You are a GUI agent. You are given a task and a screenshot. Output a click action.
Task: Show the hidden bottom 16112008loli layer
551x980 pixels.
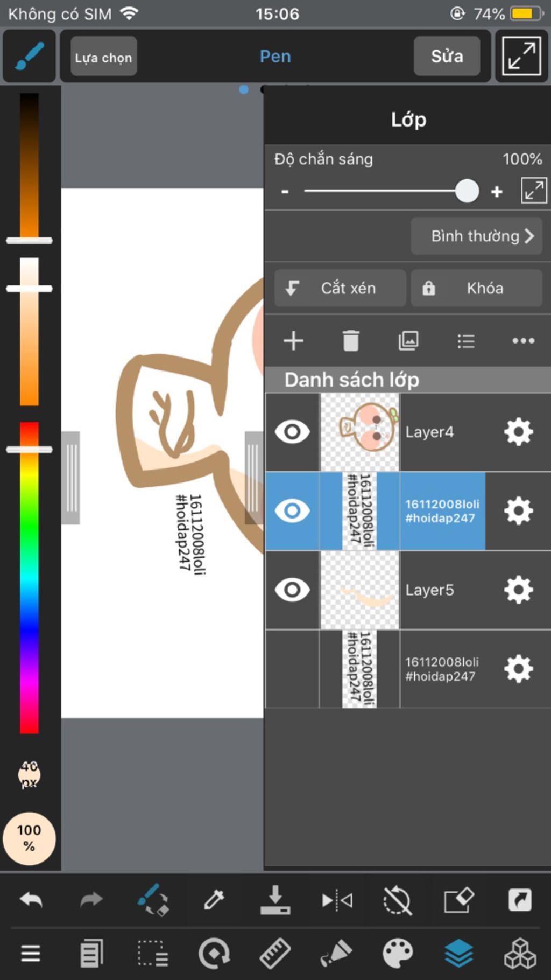point(292,669)
